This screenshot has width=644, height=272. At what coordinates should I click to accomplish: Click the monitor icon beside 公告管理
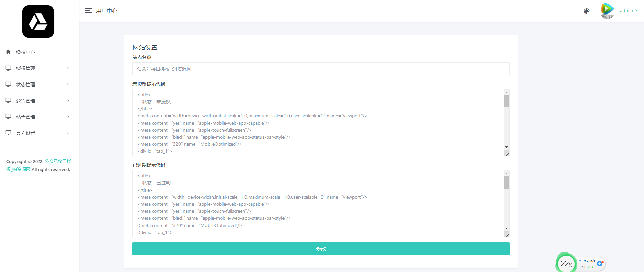click(x=8, y=100)
